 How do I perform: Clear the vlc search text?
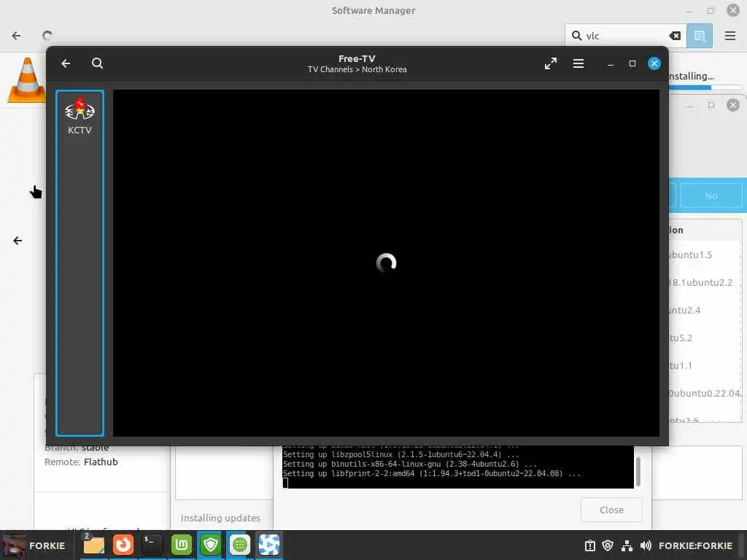(x=675, y=36)
